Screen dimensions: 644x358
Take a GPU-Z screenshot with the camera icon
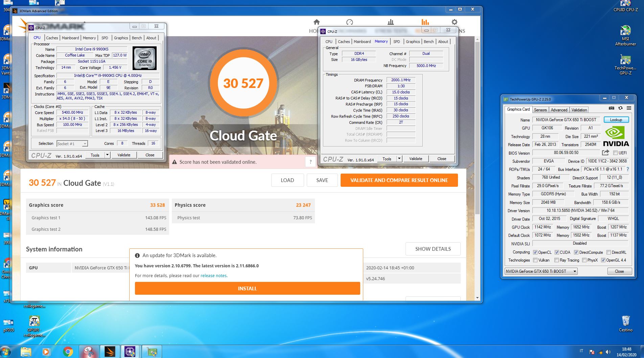(x=611, y=108)
